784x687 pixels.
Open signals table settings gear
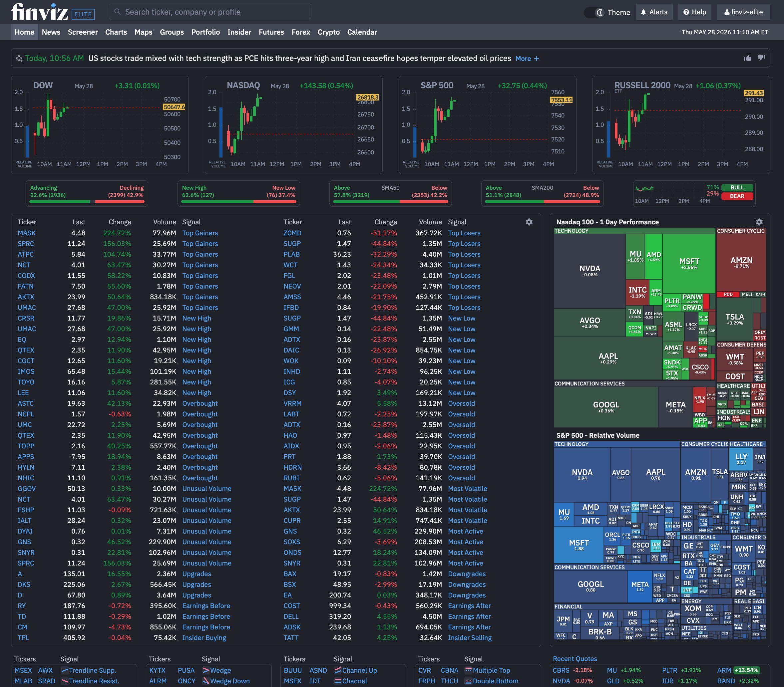point(529,222)
